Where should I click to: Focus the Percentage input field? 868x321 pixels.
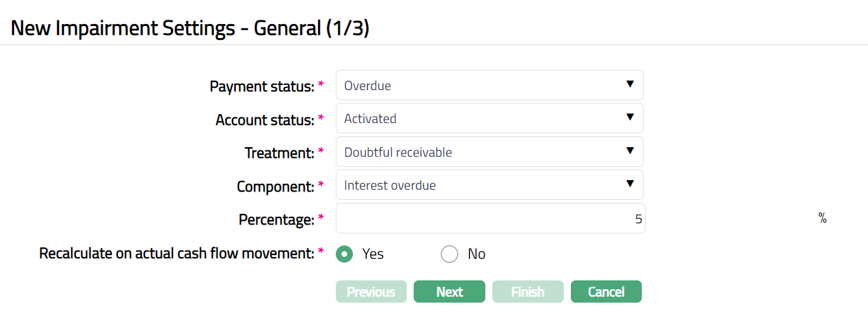coord(489,219)
